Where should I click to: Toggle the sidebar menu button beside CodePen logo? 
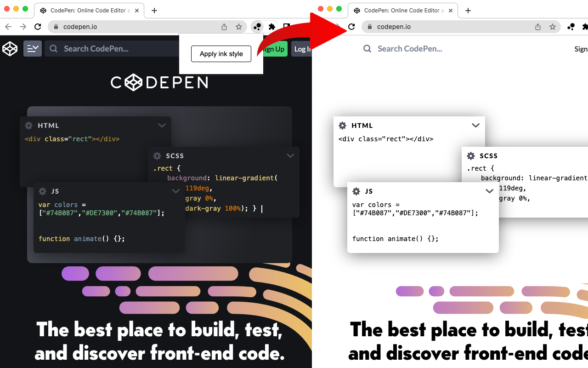pos(33,49)
